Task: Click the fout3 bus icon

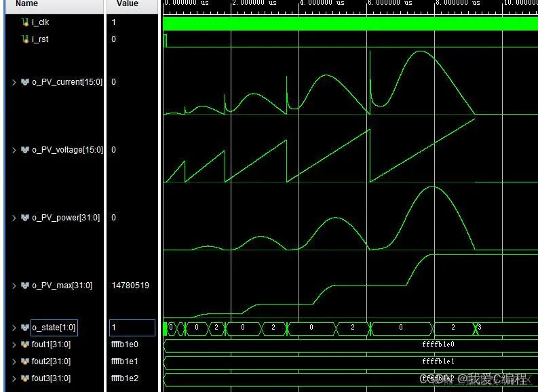Action: (x=25, y=378)
